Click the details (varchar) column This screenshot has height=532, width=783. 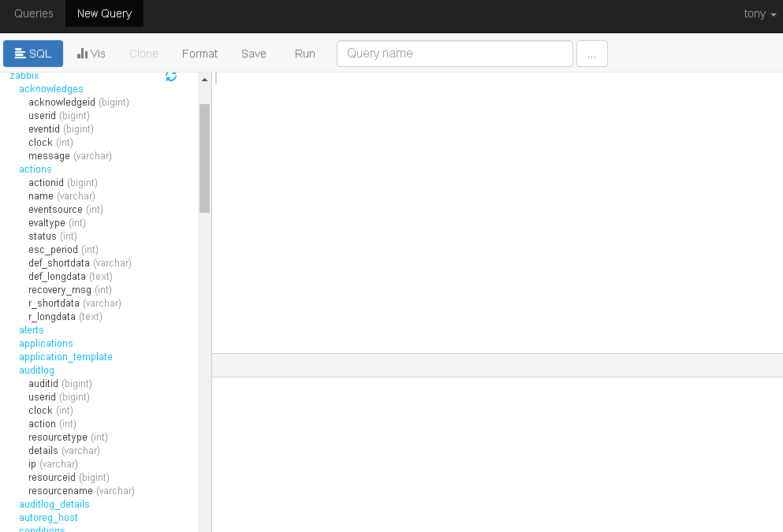pos(64,451)
